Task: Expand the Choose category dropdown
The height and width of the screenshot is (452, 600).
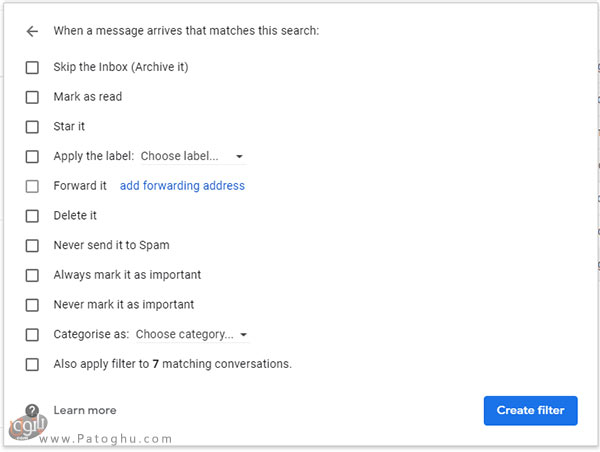Action: [186, 334]
